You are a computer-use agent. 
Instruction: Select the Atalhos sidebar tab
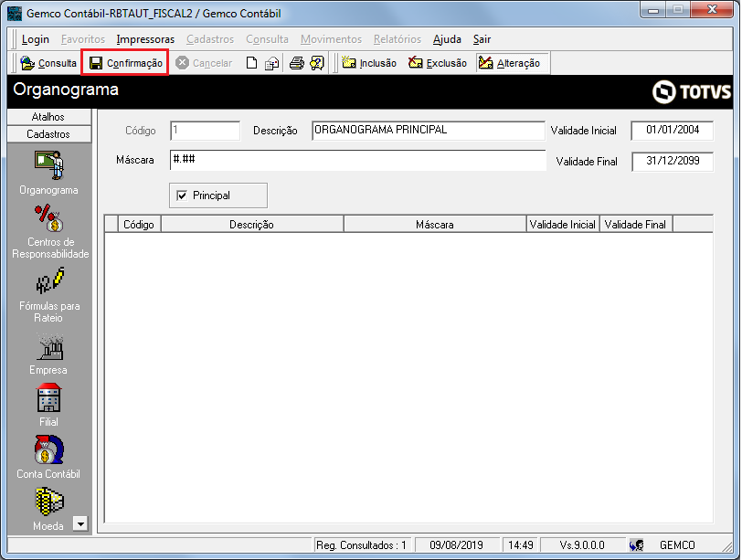tap(48, 117)
